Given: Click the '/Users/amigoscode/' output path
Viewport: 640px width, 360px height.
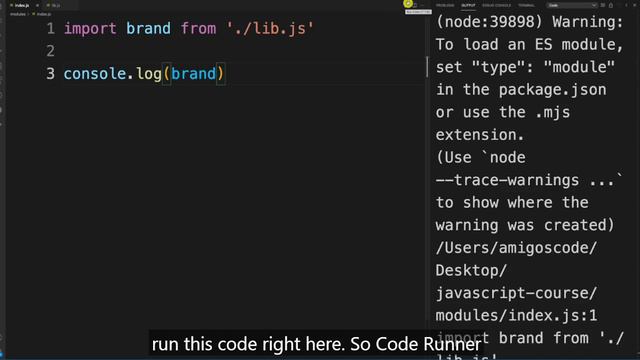Looking at the screenshot, I should click(x=516, y=248).
